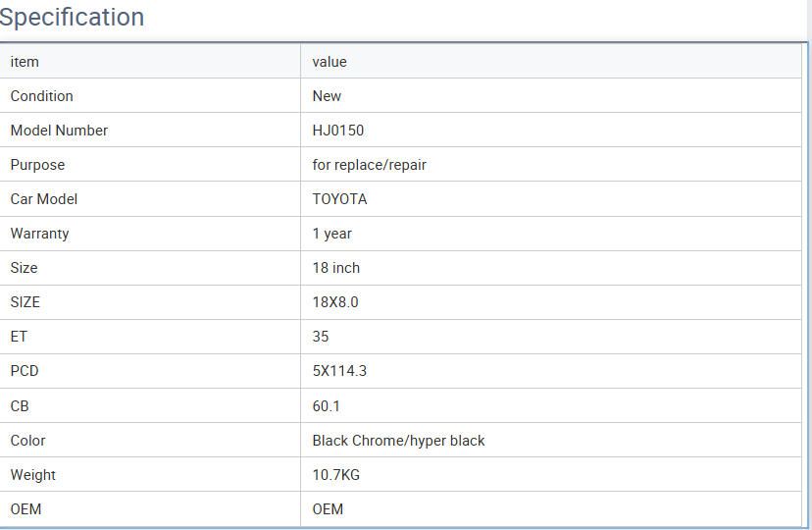Click the "Black Chrome/hyper black" color value

[398, 441]
